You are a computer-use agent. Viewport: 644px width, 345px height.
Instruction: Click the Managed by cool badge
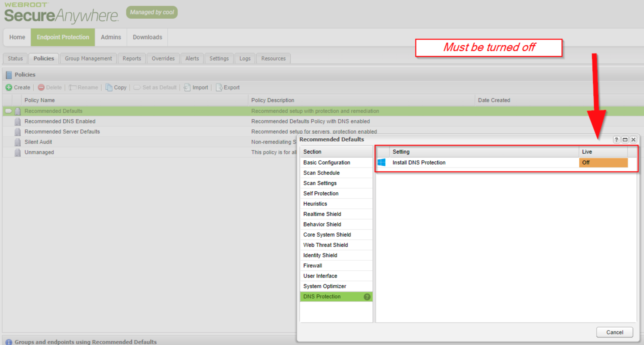tap(152, 12)
